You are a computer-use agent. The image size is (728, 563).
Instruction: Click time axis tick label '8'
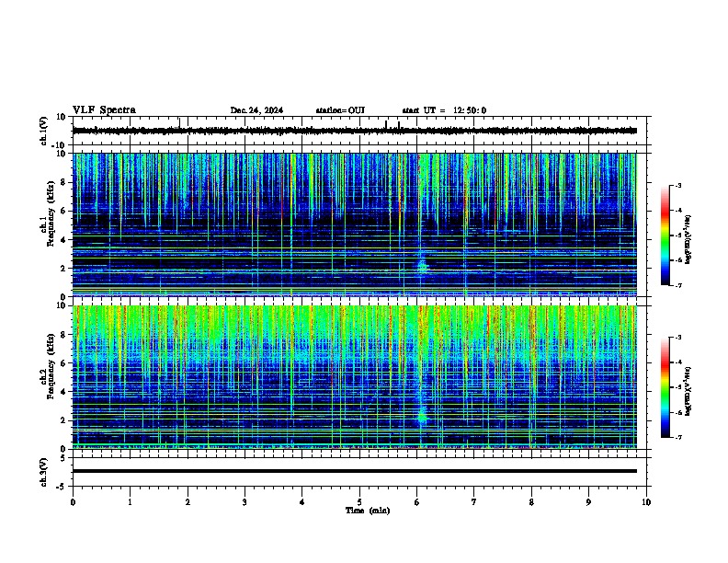tap(531, 502)
